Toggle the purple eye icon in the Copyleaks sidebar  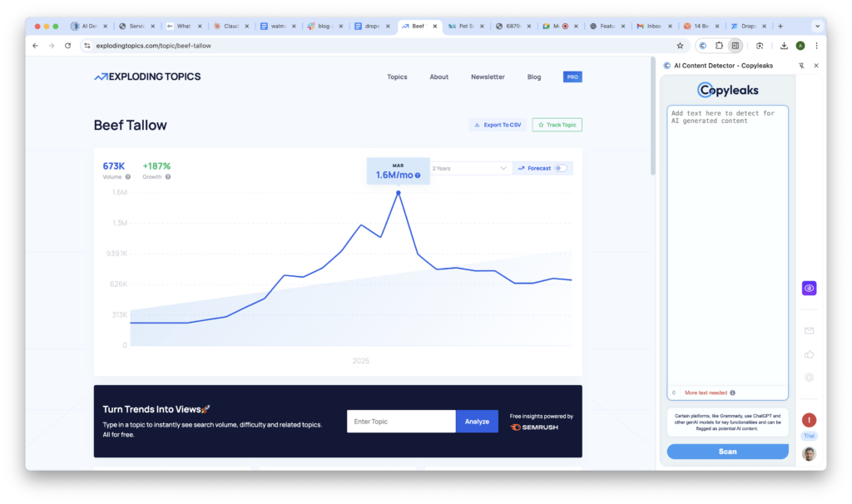pos(809,288)
